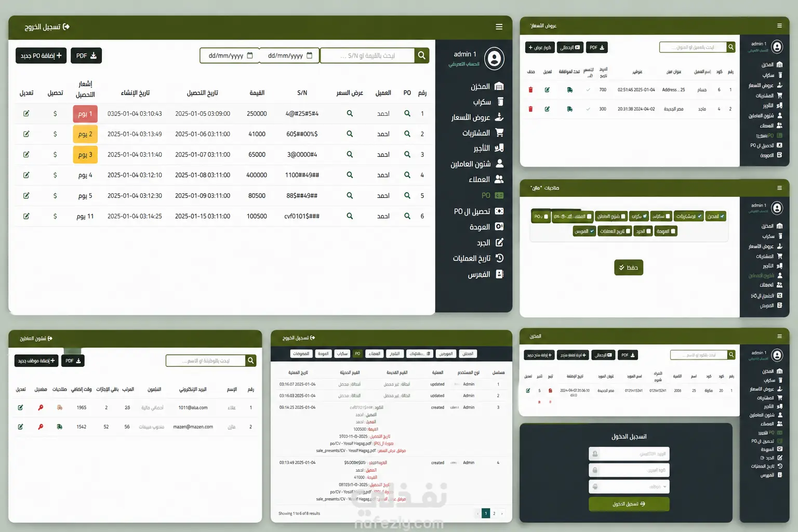Click the search icon in the price quotes panel
798x532 pixels.
point(731,47)
